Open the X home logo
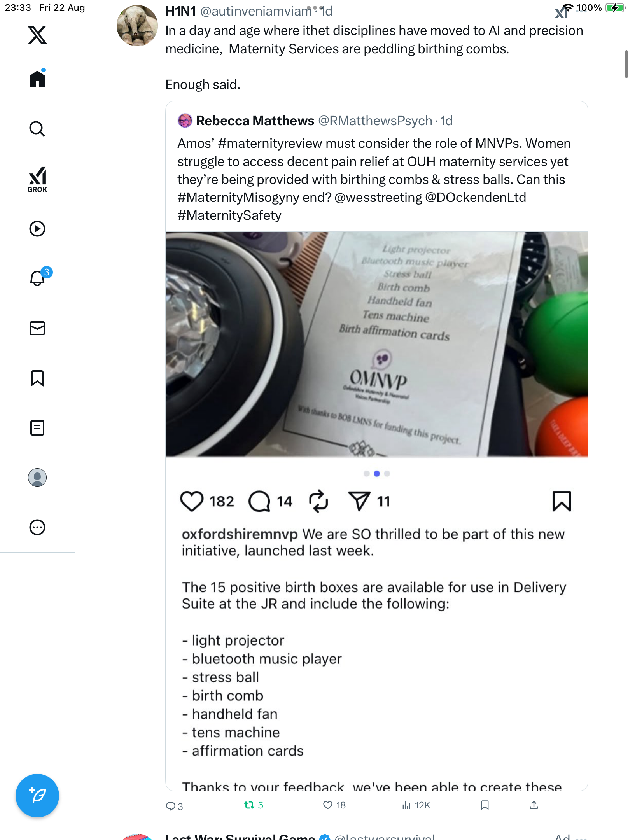630x840 pixels. point(37,35)
